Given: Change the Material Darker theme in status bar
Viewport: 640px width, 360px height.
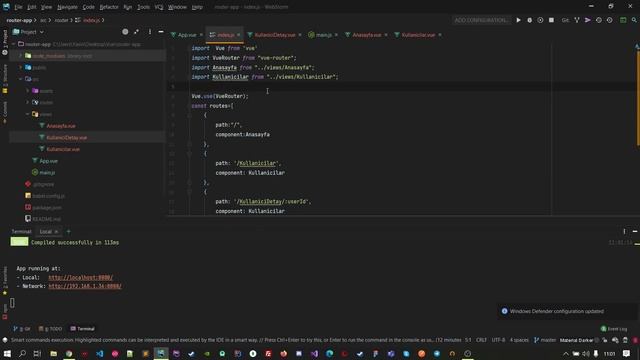Looking at the screenshot, I should pyautogui.click(x=576, y=340).
